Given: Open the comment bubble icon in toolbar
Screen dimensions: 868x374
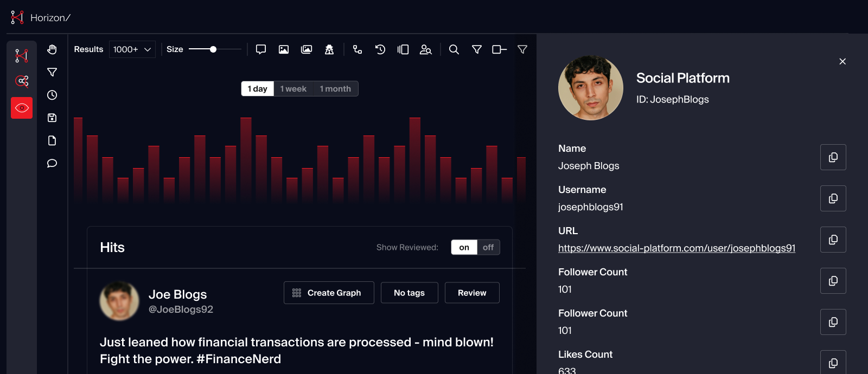Looking at the screenshot, I should click(261, 49).
